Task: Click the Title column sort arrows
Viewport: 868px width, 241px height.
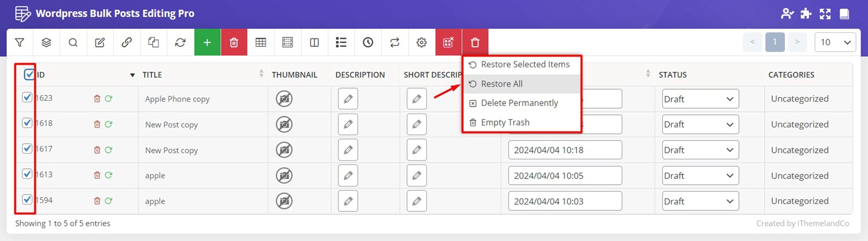Action: (x=261, y=74)
